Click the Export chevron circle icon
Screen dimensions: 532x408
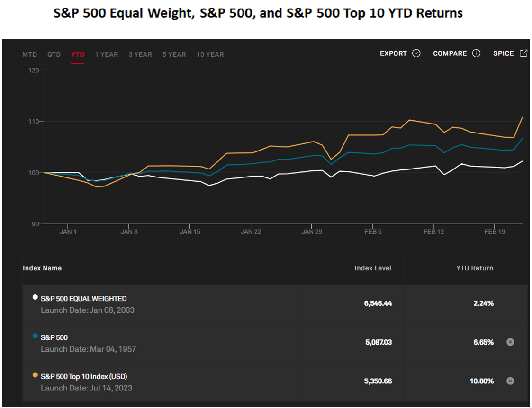click(416, 53)
